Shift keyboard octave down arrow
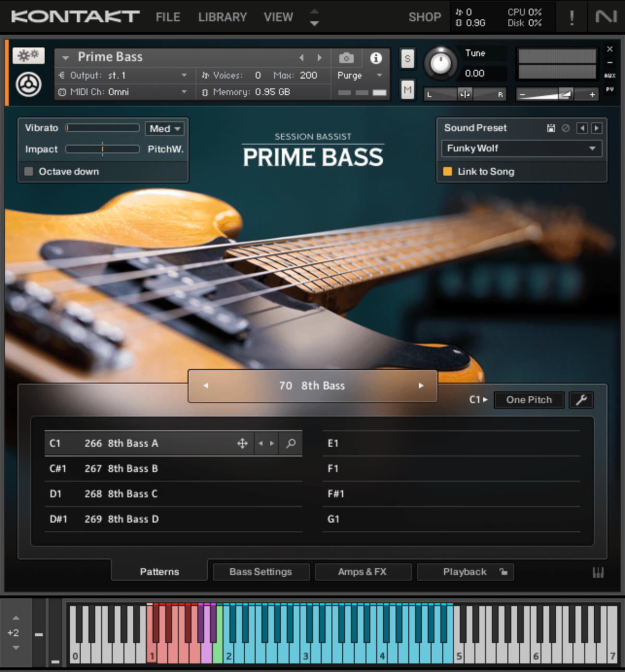The image size is (625, 672). (16, 648)
